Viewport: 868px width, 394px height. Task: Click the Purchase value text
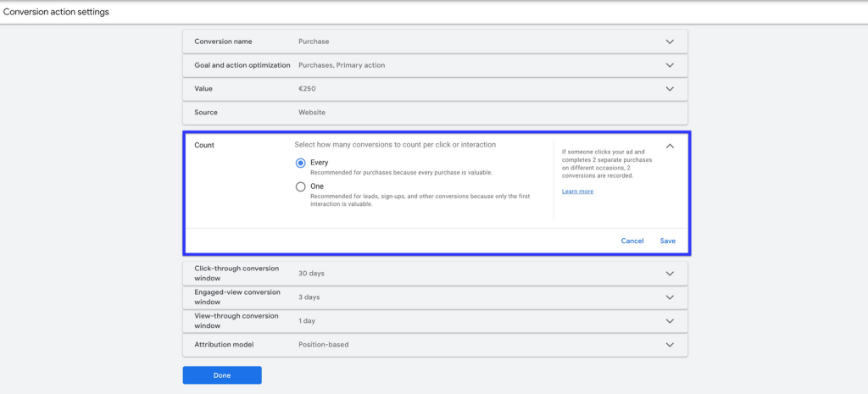(314, 42)
